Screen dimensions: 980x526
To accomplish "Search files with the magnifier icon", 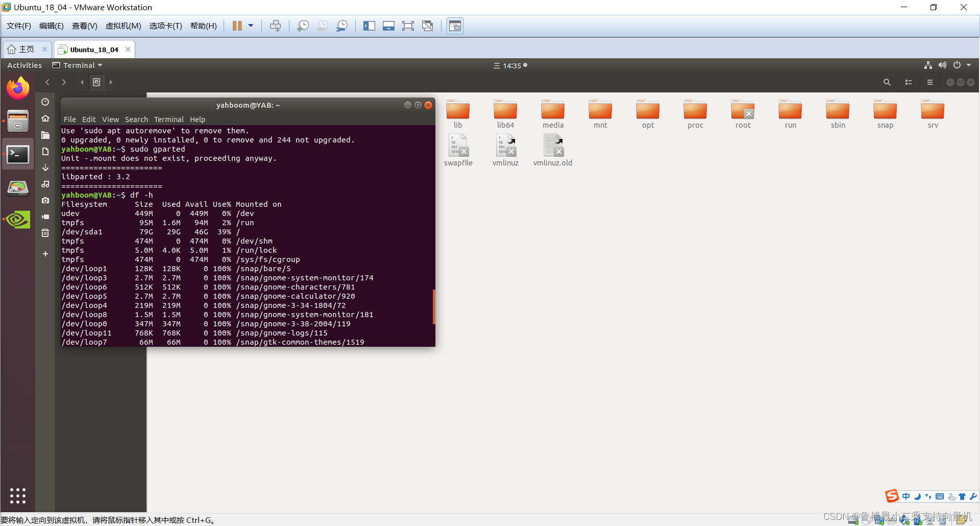I will tap(887, 82).
